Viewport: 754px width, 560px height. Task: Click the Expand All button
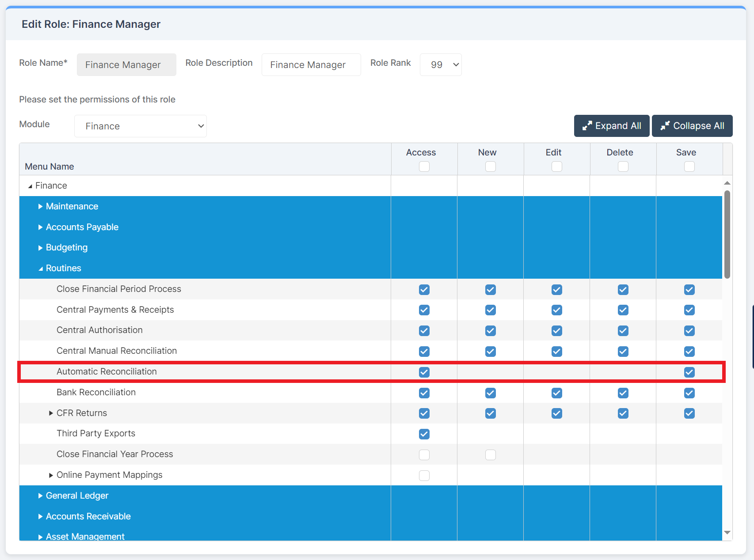pos(612,126)
